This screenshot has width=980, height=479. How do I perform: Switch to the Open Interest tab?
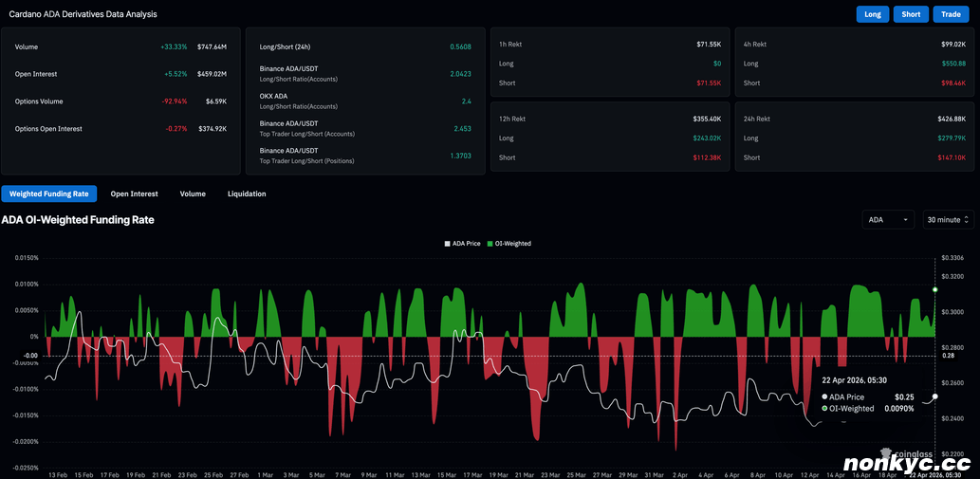(134, 193)
